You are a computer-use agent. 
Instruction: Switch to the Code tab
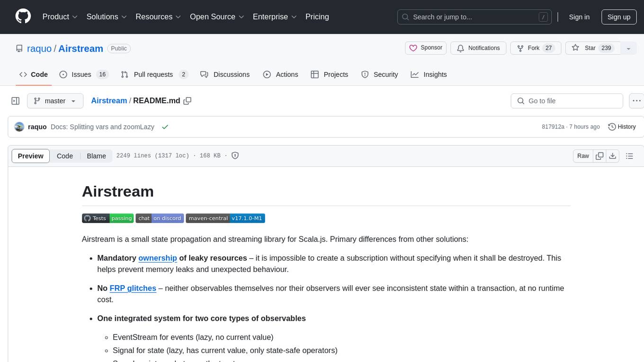pos(34,74)
